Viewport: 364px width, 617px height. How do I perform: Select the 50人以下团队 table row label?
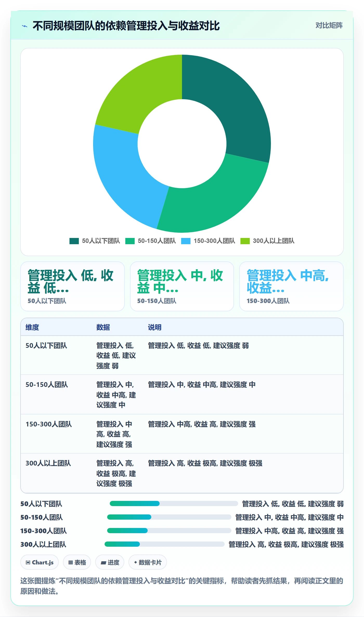(46, 345)
